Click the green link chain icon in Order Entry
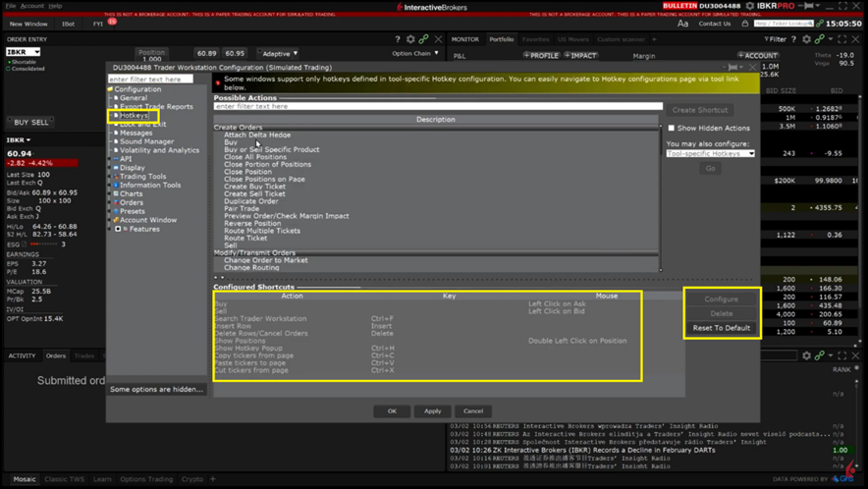 [x=424, y=39]
